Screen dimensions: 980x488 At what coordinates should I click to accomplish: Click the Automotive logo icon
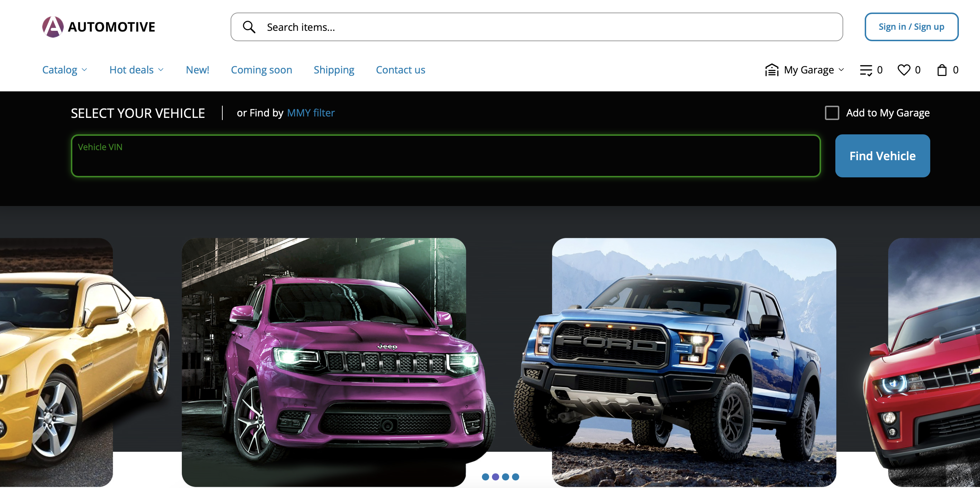tap(53, 27)
